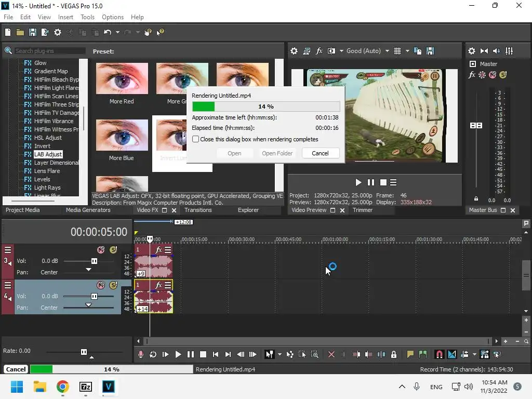Toggle mute on track 4
Screen dimensions: 532x399
(101, 285)
